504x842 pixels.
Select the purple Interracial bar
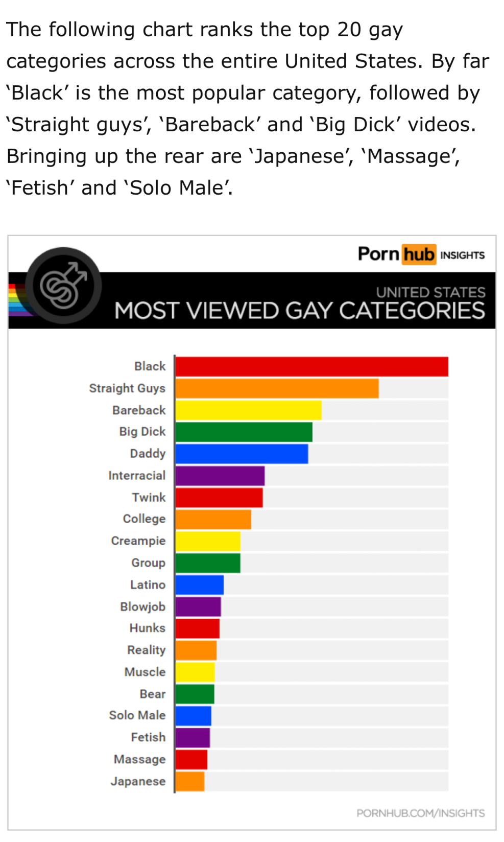(220, 476)
